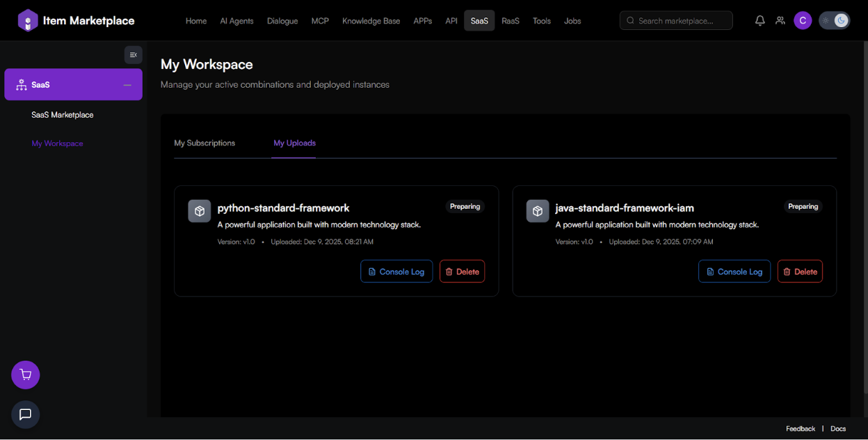Select SaaS Marketplace in the sidebar
The width and height of the screenshot is (868, 440).
point(63,115)
